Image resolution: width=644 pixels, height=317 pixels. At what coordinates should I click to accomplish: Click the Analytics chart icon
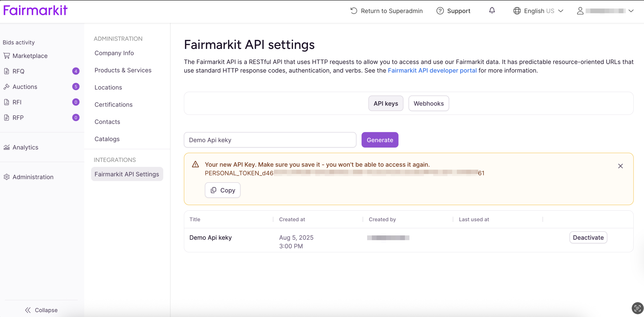pyautogui.click(x=6, y=147)
